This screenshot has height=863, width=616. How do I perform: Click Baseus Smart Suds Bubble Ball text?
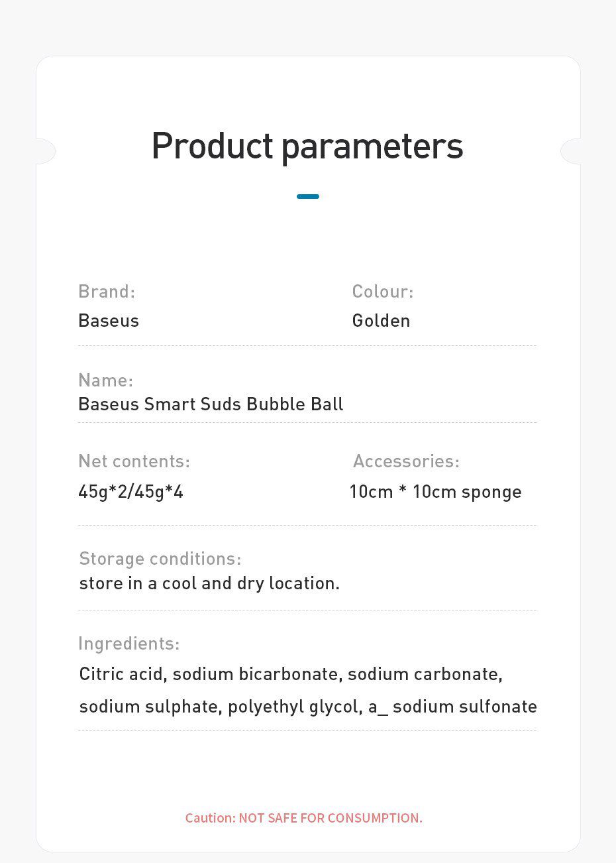click(211, 404)
